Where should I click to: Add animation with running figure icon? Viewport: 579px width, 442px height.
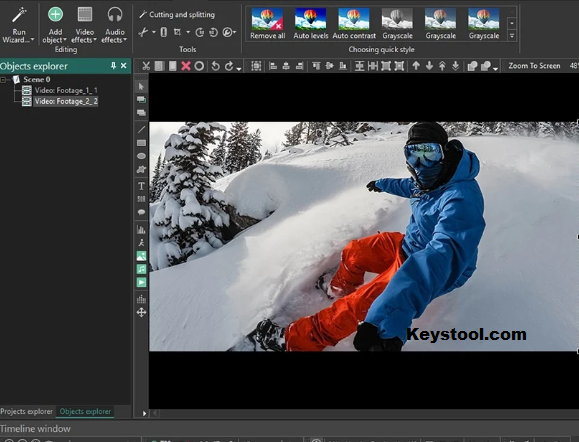(141, 243)
